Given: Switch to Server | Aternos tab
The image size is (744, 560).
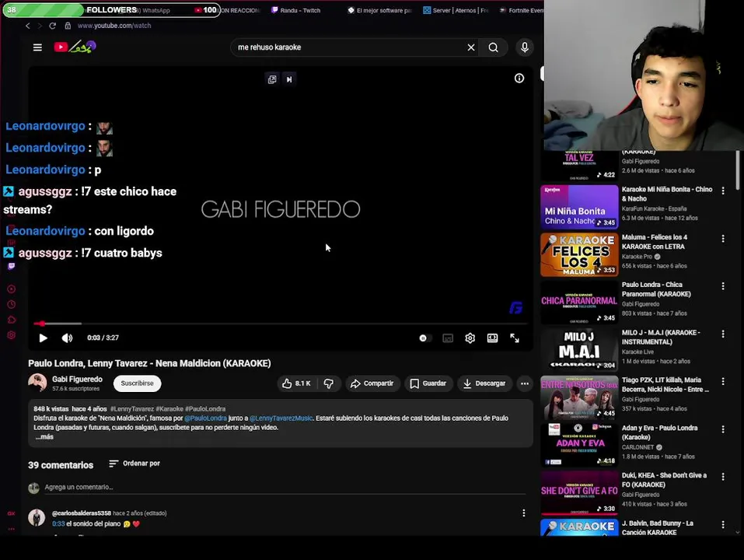Looking at the screenshot, I should pos(456,10).
